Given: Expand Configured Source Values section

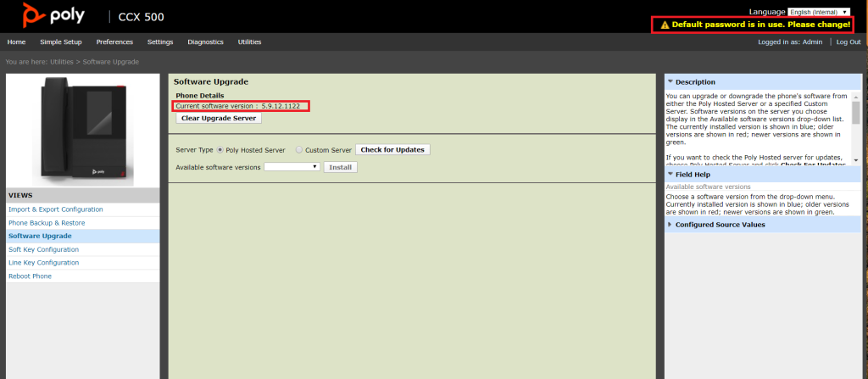Looking at the screenshot, I should pos(670,225).
